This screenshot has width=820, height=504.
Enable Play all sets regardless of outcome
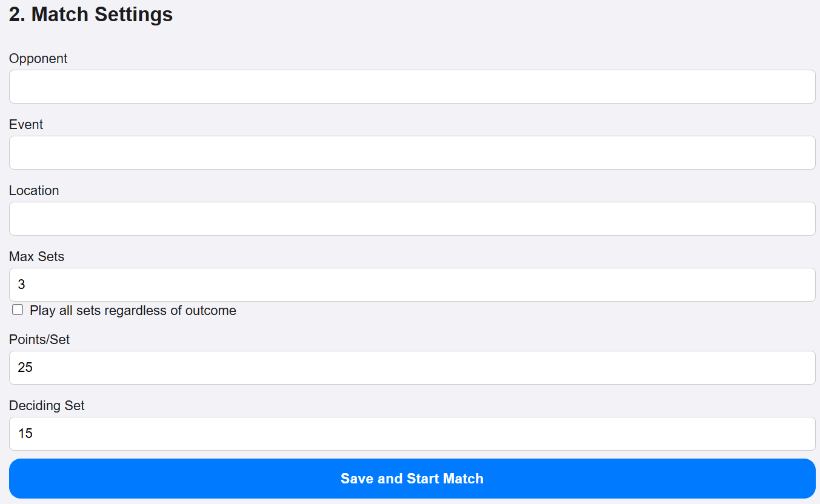pos(17,310)
